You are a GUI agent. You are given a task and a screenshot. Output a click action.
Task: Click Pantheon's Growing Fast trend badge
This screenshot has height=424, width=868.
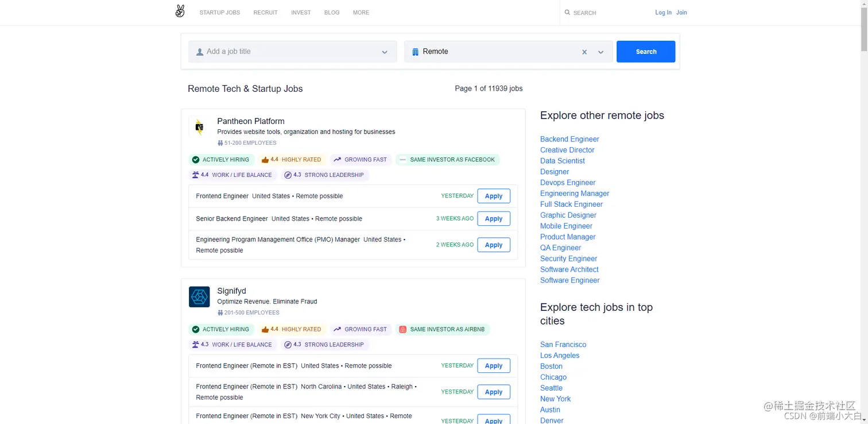pyautogui.click(x=361, y=160)
